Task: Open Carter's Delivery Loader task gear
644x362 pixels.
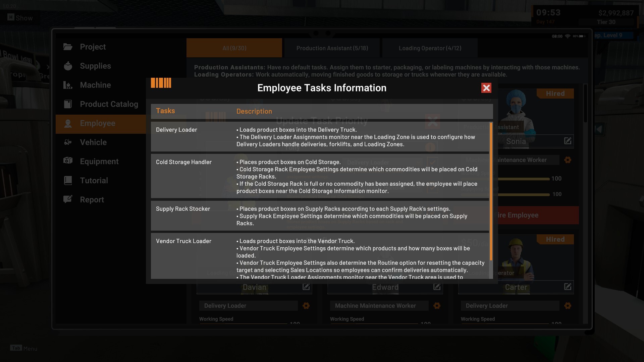Action: coord(568,306)
